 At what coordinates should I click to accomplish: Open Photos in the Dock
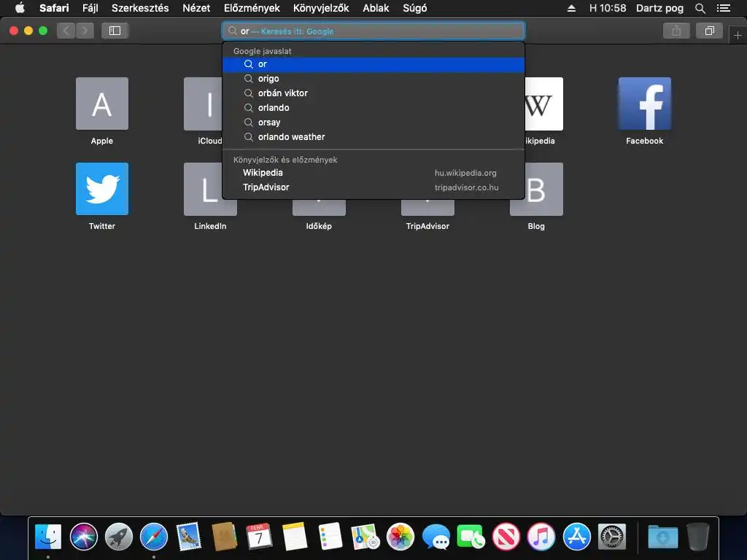tap(400, 537)
